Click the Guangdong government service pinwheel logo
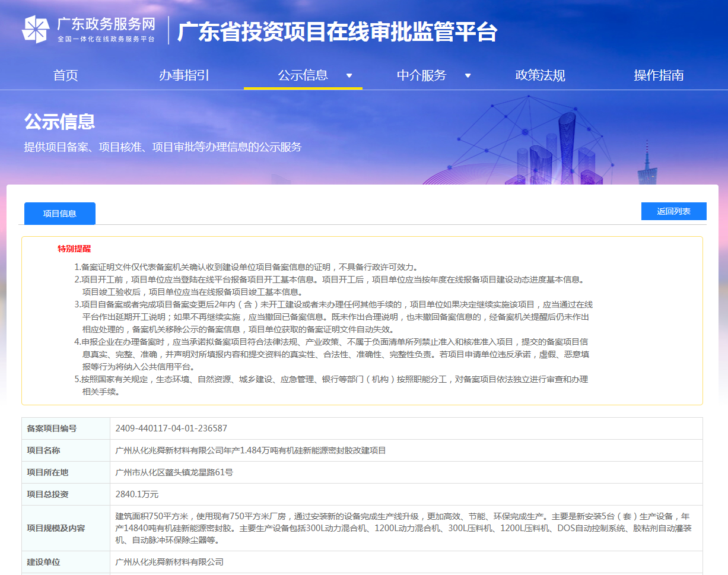The height and width of the screenshot is (575, 728). pos(36,30)
